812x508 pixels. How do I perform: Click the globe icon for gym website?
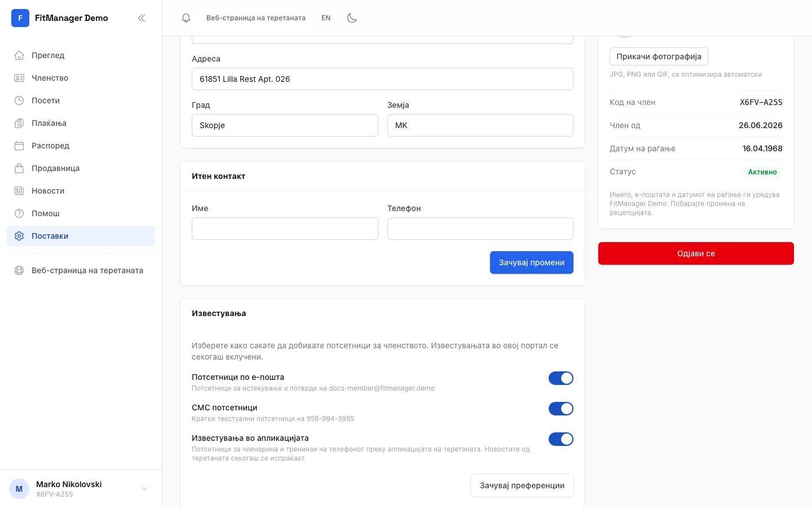19,270
